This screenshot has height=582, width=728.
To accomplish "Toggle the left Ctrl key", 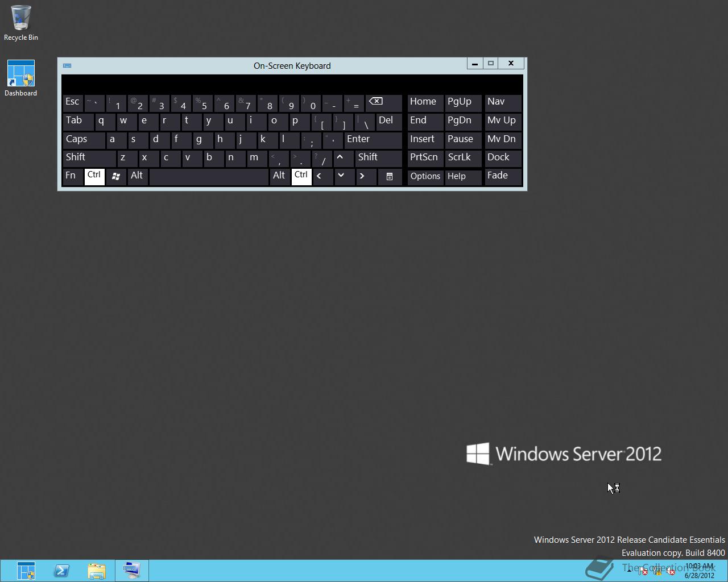I will click(x=94, y=176).
